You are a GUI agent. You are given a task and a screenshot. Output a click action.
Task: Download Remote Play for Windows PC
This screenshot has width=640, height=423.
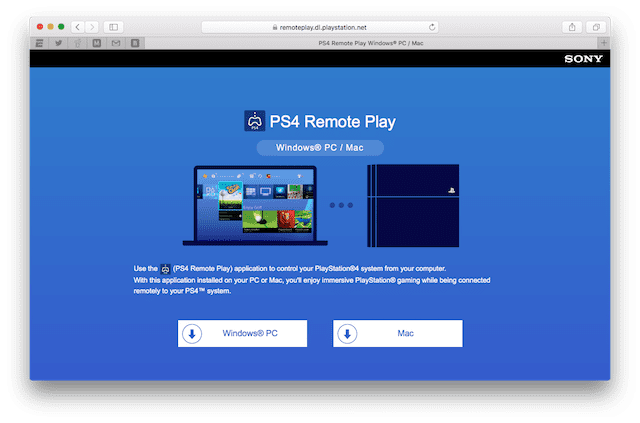[x=243, y=333]
